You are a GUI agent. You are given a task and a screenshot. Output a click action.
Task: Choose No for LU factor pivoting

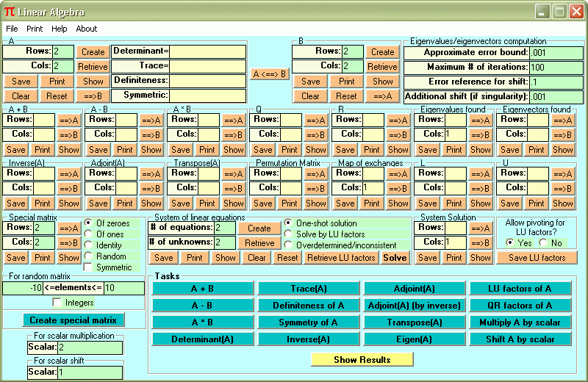(542, 242)
